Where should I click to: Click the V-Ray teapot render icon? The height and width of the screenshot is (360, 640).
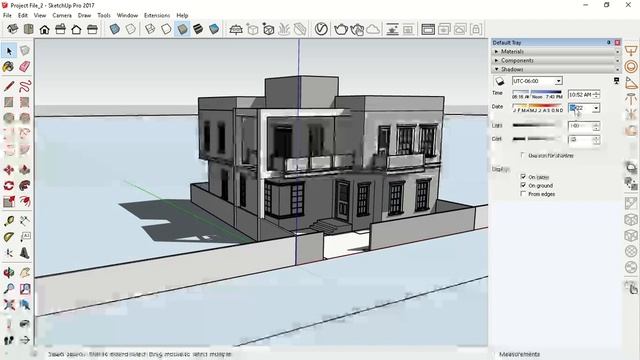click(341, 29)
